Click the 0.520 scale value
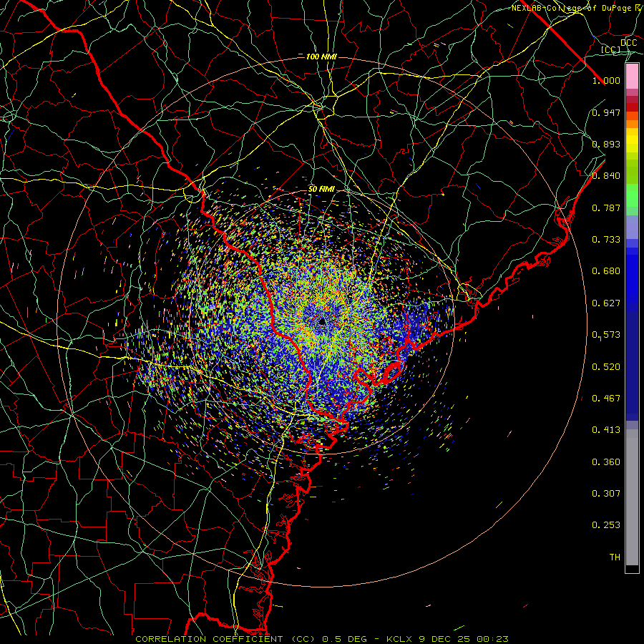 pyautogui.click(x=606, y=367)
